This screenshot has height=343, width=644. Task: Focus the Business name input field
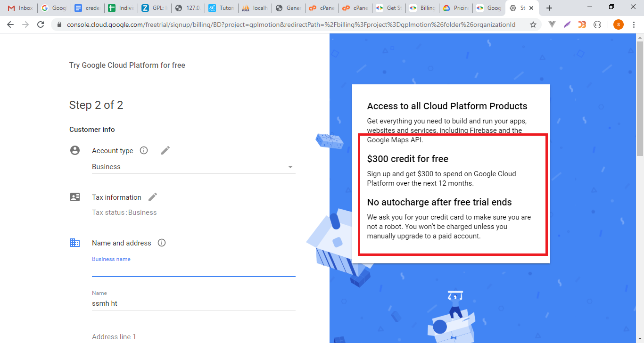click(x=193, y=269)
